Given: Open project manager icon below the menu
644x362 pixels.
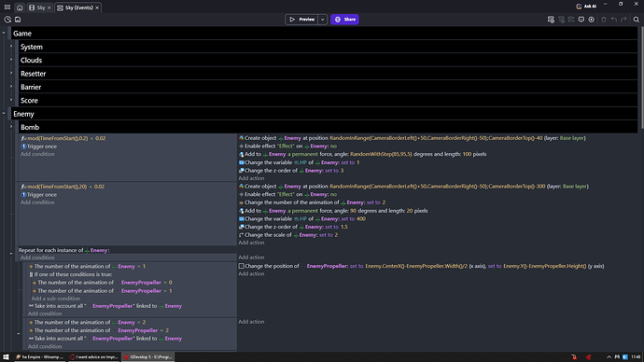Looking at the screenshot, I should [x=7, y=20].
